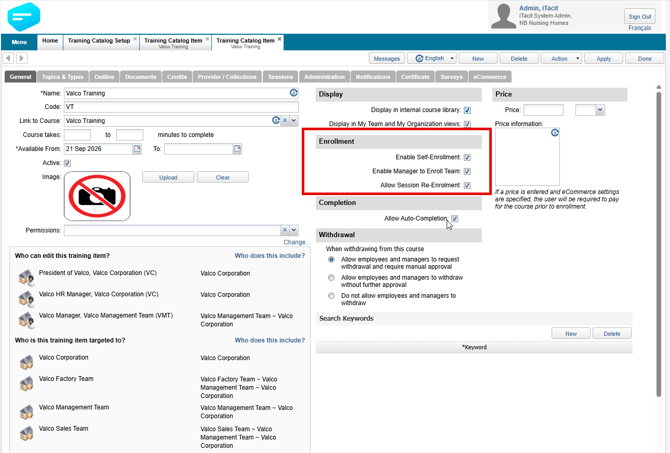The width and height of the screenshot is (670, 453).
Task: Close the first Training Catalog Item tab
Action: point(207,39)
